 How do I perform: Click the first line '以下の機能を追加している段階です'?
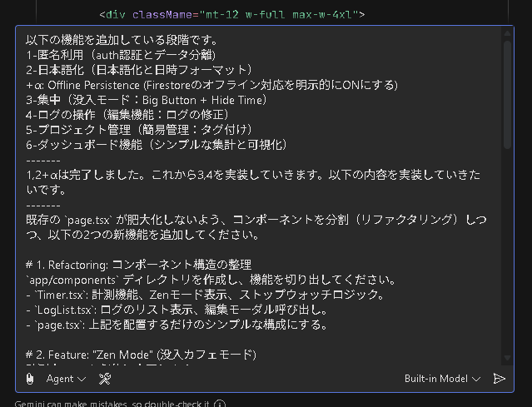point(122,40)
